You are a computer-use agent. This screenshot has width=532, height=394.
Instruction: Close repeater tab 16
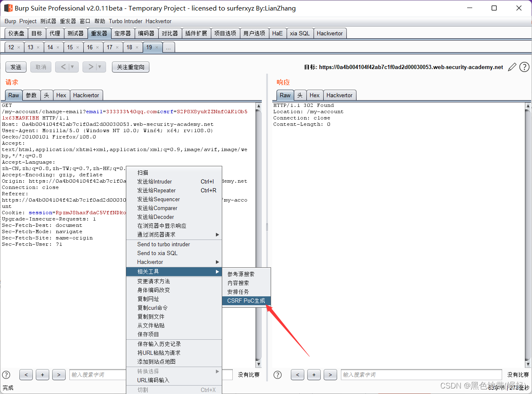(x=98, y=48)
